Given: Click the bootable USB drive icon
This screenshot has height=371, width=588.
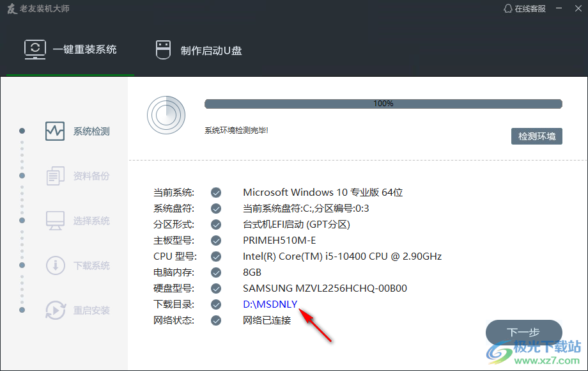Looking at the screenshot, I should 163,50.
